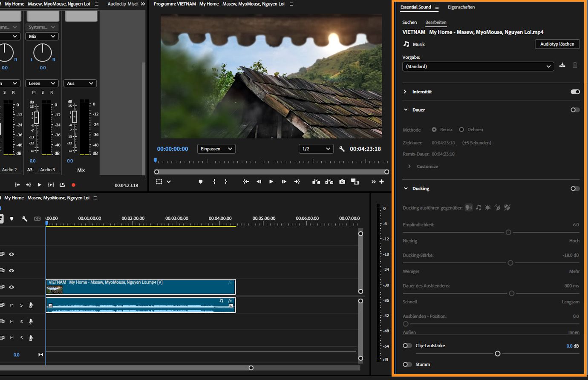
Task: Select the Dehnen radio button under Methode
Action: [462, 130]
